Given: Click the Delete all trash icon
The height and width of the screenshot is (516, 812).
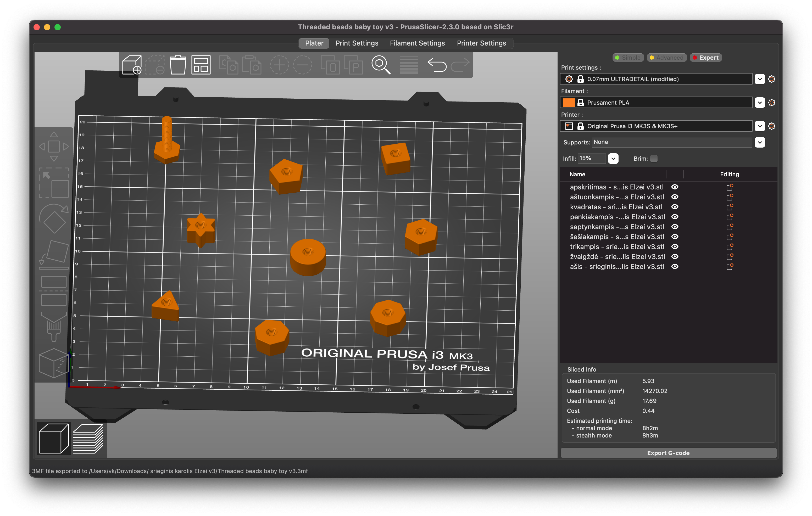Looking at the screenshot, I should pos(178,65).
